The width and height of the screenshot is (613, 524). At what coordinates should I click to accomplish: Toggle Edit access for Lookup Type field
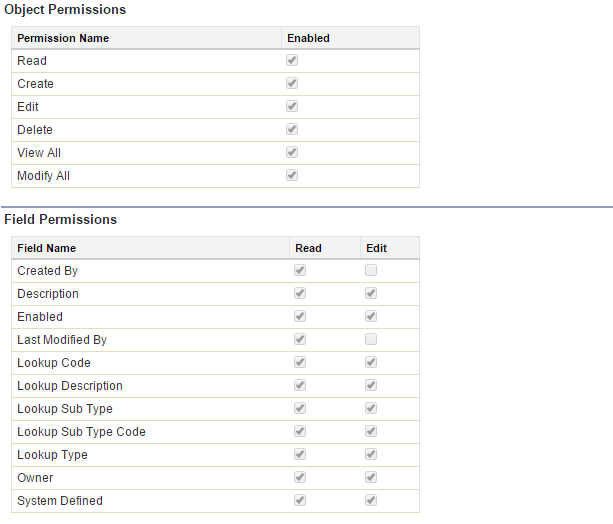point(371,454)
